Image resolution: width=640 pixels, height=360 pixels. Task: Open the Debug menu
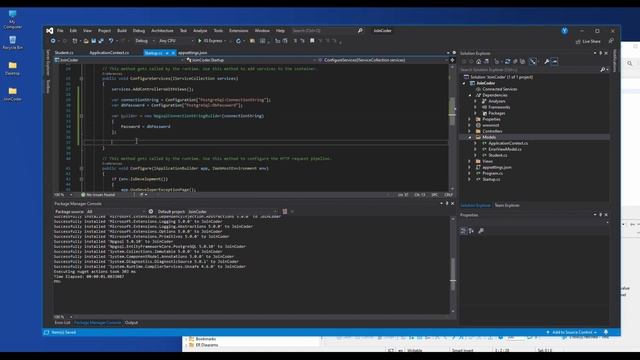click(139, 31)
